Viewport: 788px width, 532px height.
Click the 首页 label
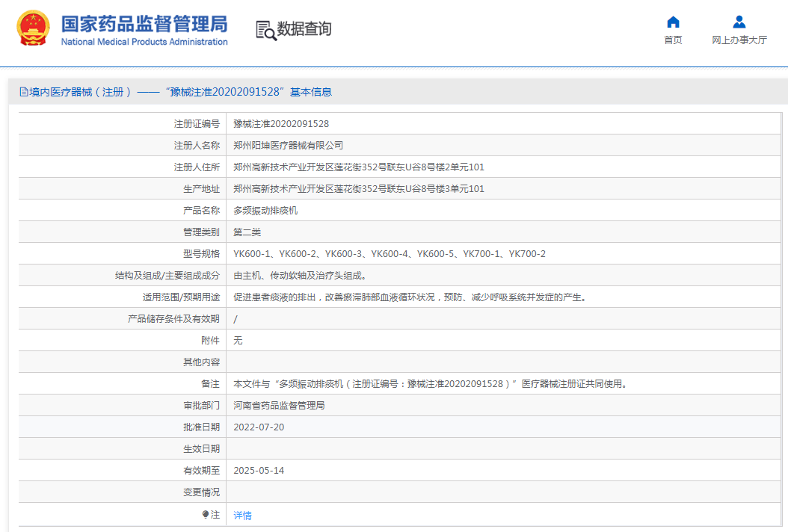[x=673, y=40]
